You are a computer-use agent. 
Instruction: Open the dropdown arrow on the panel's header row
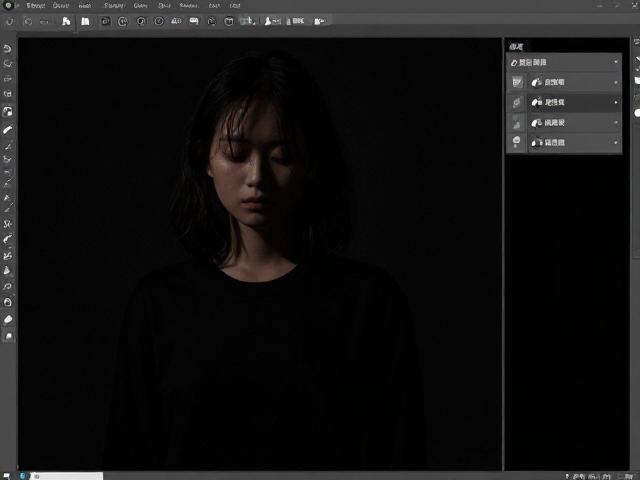pos(616,62)
